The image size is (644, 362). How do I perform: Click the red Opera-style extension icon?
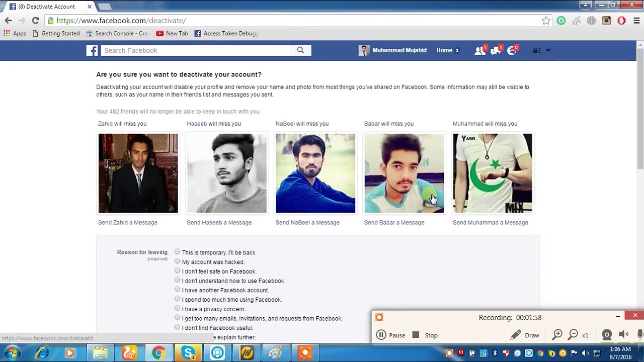click(x=622, y=21)
